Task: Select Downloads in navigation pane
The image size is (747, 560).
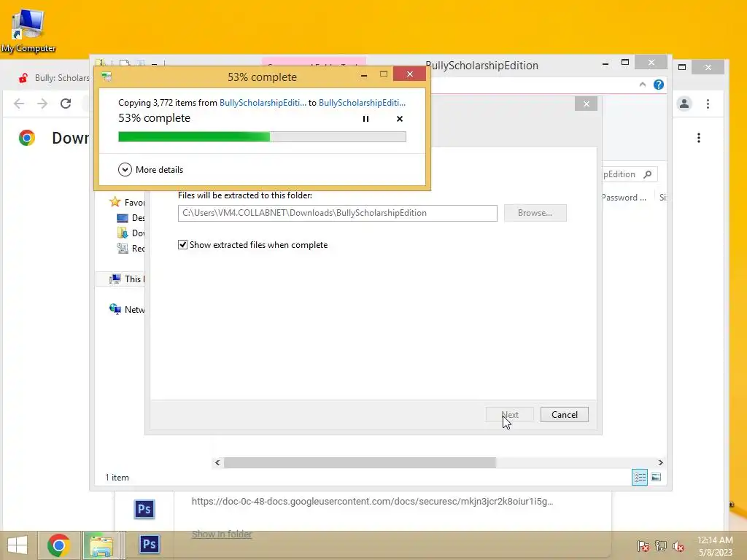Action: point(131,233)
